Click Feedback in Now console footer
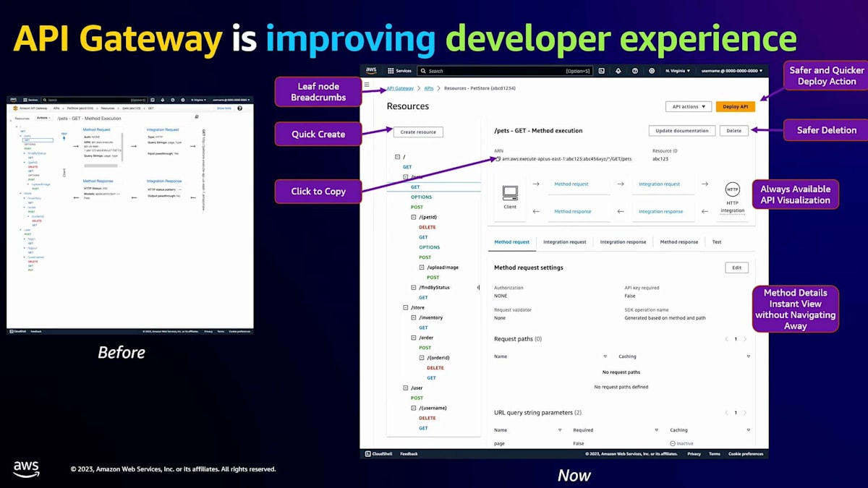Image resolution: width=868 pixels, height=488 pixels. pyautogui.click(x=409, y=454)
